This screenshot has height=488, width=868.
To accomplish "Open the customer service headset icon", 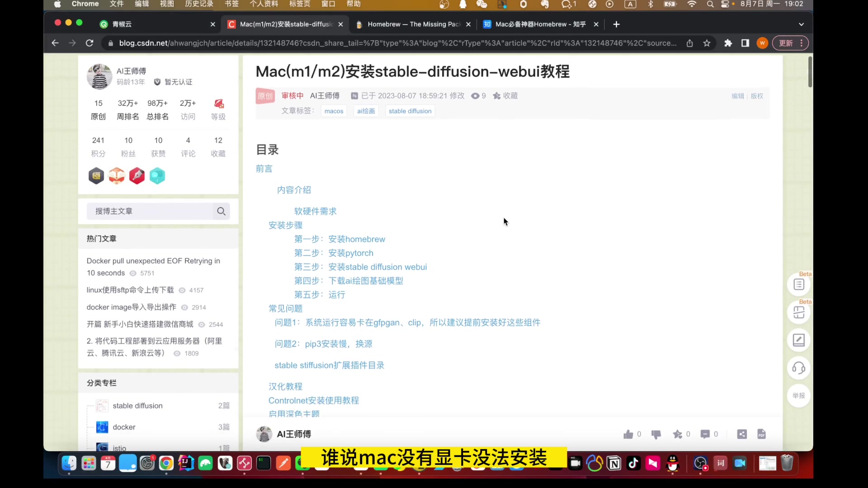I will pyautogui.click(x=798, y=368).
